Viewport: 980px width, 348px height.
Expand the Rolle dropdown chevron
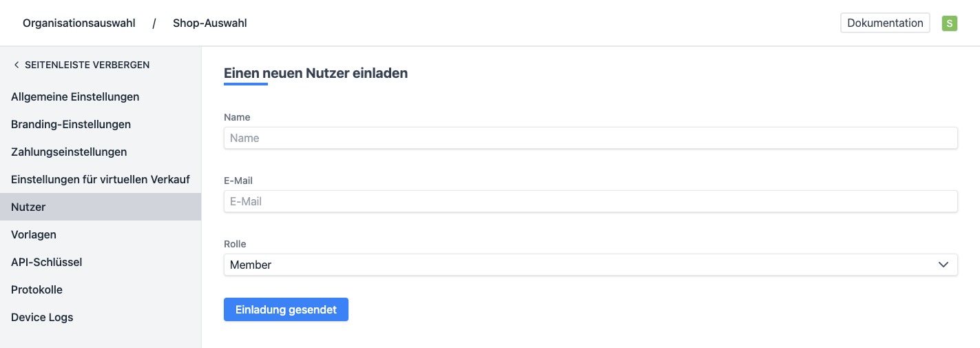pyautogui.click(x=943, y=265)
